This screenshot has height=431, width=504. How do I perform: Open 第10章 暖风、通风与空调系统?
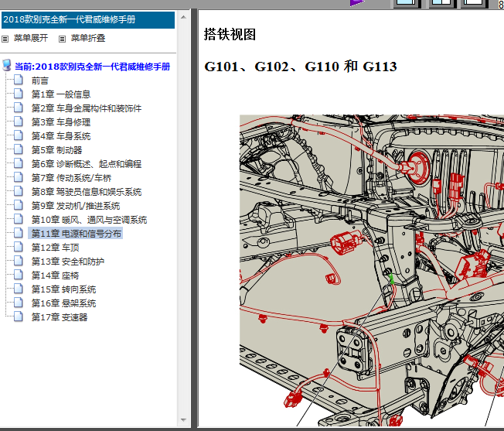(89, 220)
